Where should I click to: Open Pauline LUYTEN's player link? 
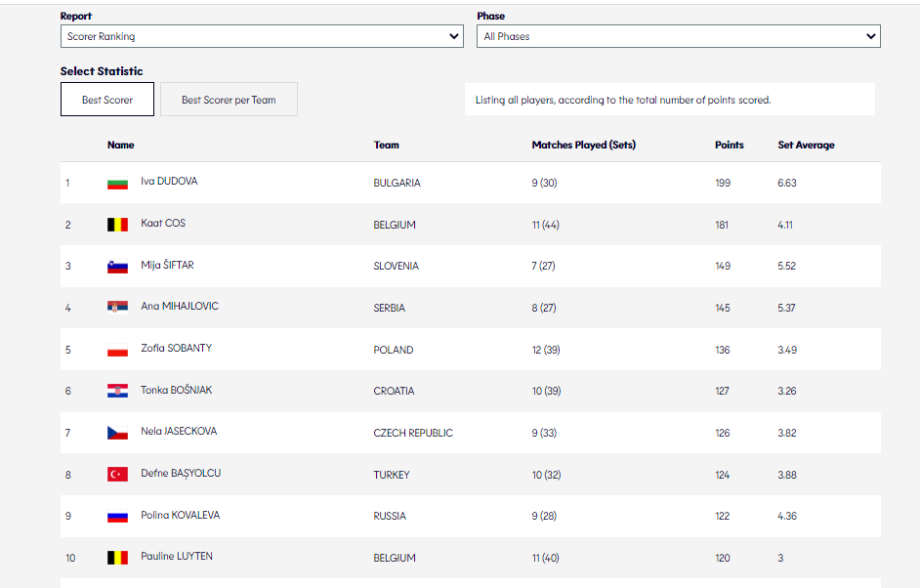click(x=177, y=557)
